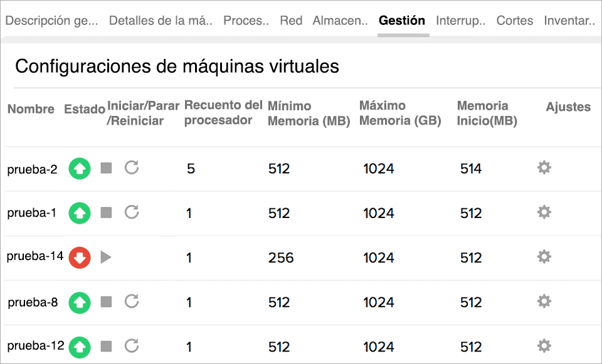Sort by the Nombre column header
602x364 pixels.
(31, 110)
